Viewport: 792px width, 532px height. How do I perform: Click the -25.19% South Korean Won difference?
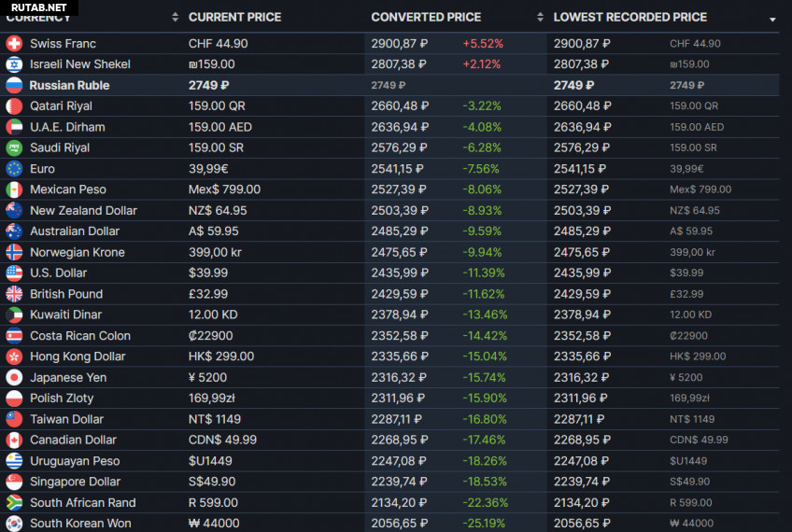point(484,524)
